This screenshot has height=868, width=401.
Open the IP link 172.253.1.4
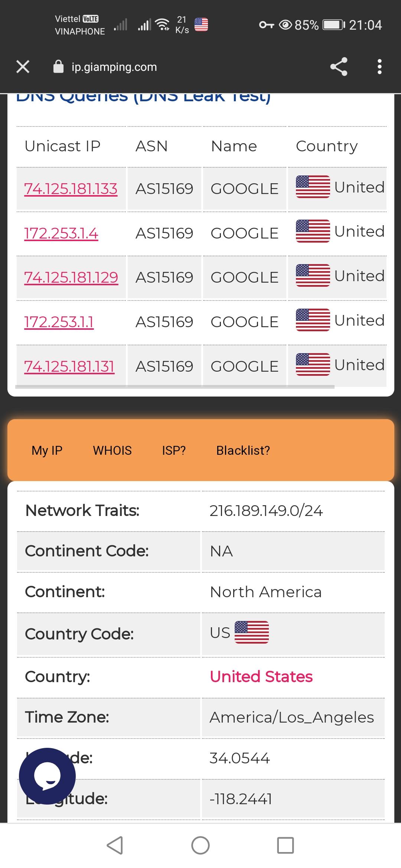tap(61, 233)
